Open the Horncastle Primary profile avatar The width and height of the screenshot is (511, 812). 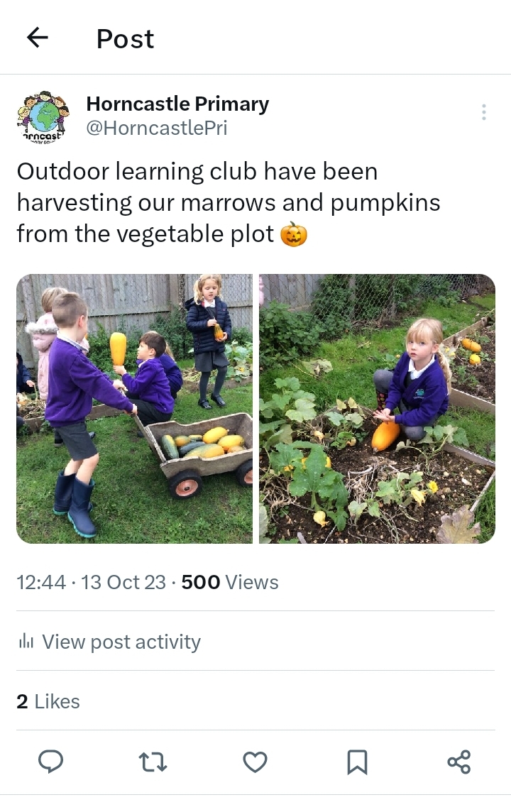click(43, 116)
